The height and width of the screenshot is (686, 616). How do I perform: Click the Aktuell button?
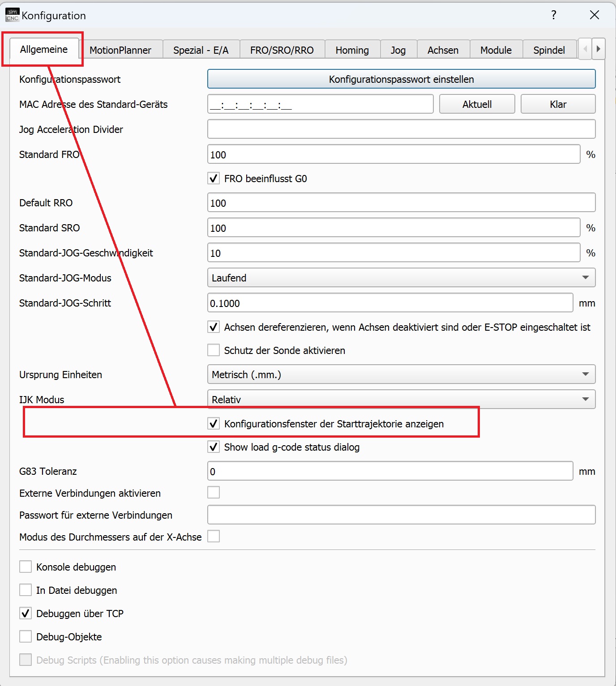coord(477,104)
